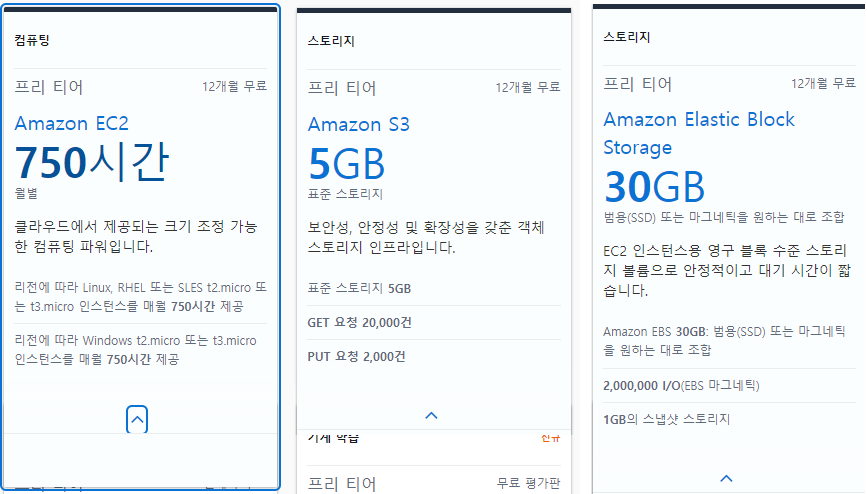Click the EBS description EC2 인스턴스용 영구 블록
Viewport: 867px width, 494px height.
point(727,271)
